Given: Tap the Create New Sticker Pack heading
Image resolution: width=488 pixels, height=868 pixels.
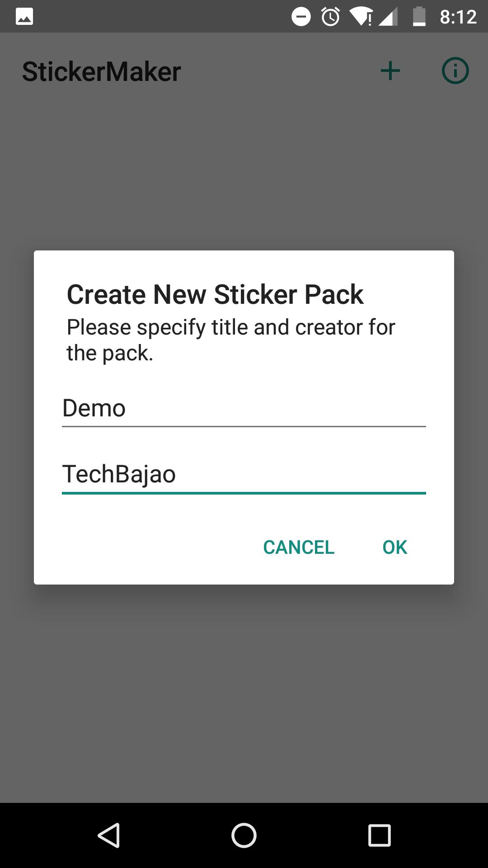Looking at the screenshot, I should coord(215,294).
